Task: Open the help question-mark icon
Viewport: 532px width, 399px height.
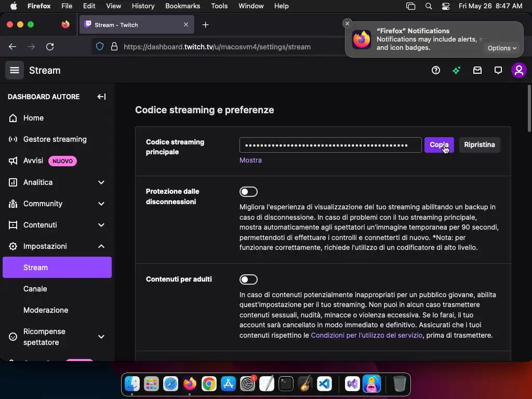Action: [x=436, y=70]
